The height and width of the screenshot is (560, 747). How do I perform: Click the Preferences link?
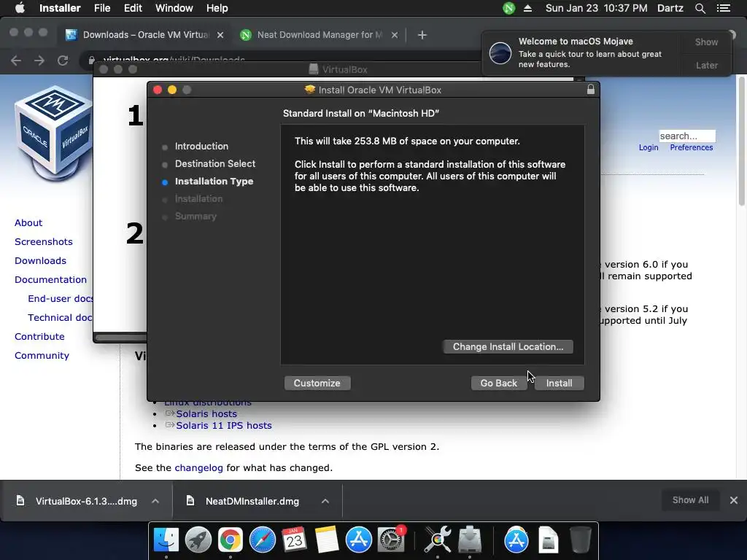pyautogui.click(x=692, y=147)
